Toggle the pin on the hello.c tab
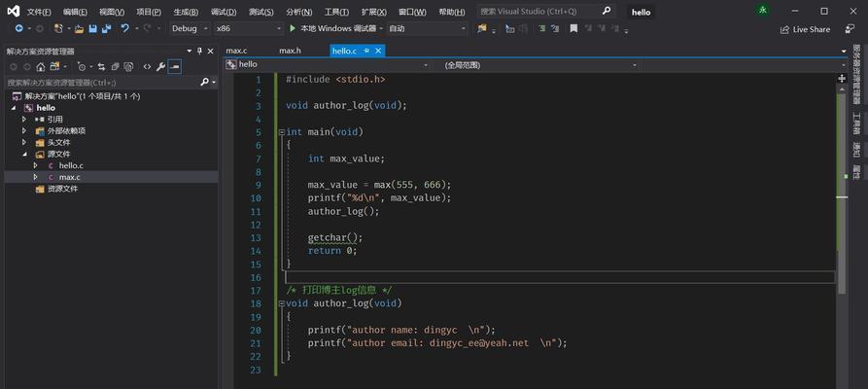The image size is (868, 389). [366, 51]
